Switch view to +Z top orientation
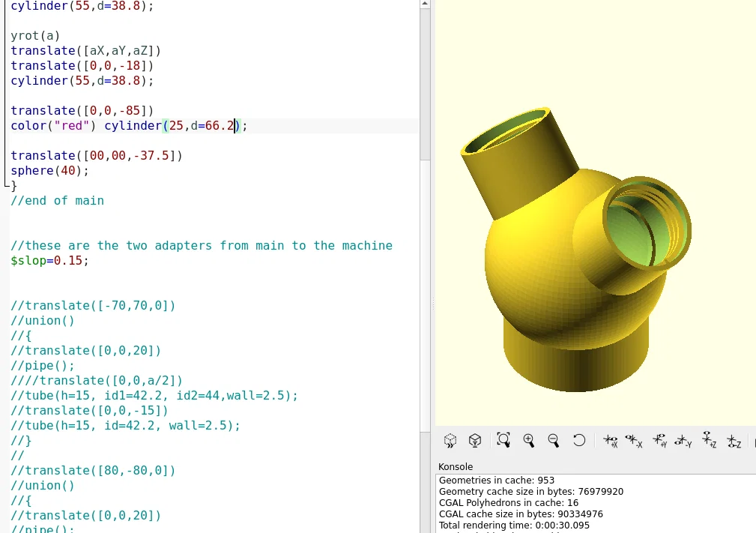 [709, 440]
